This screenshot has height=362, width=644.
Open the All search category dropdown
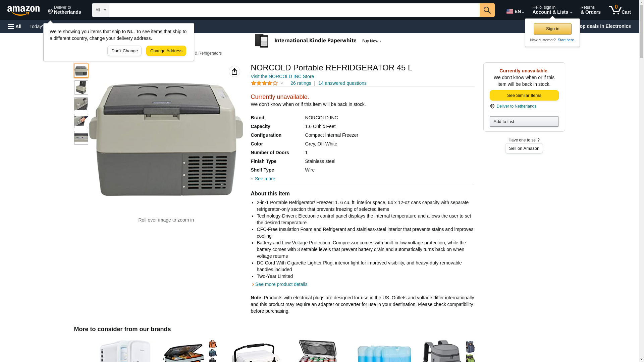101,10
